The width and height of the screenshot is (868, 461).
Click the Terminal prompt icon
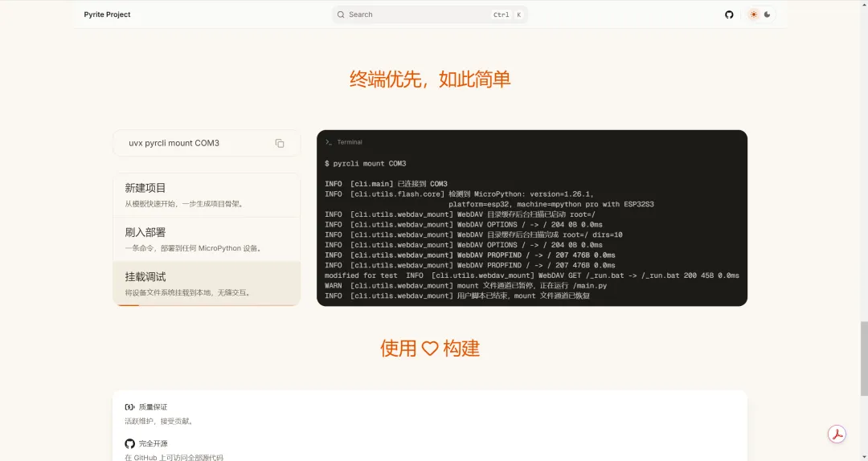tap(328, 142)
